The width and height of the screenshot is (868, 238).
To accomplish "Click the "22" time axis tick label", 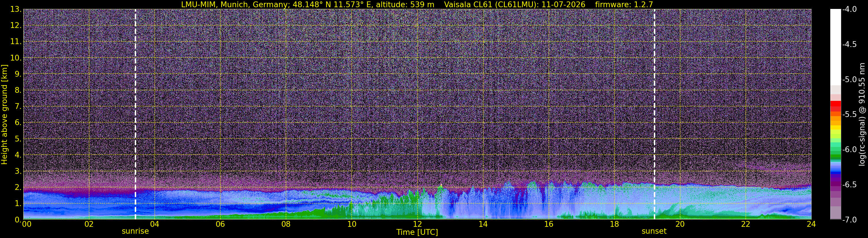I will tap(746, 224).
